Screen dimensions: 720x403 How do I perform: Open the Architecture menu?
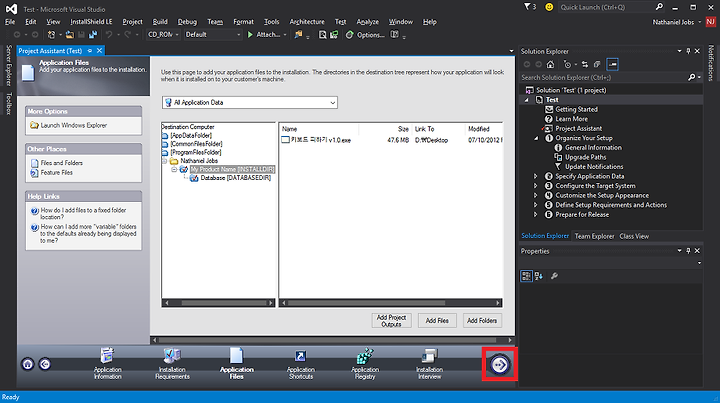307,22
